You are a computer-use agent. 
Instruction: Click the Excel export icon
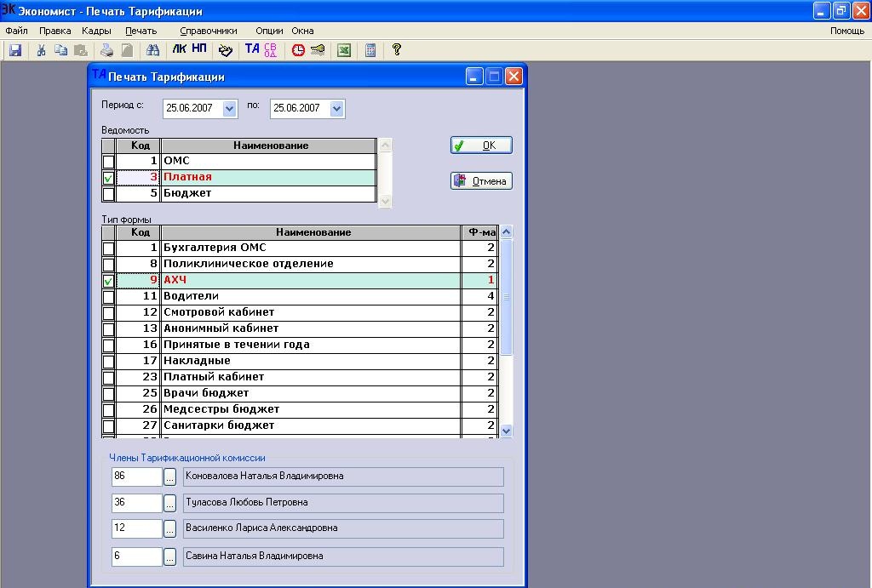coord(344,50)
